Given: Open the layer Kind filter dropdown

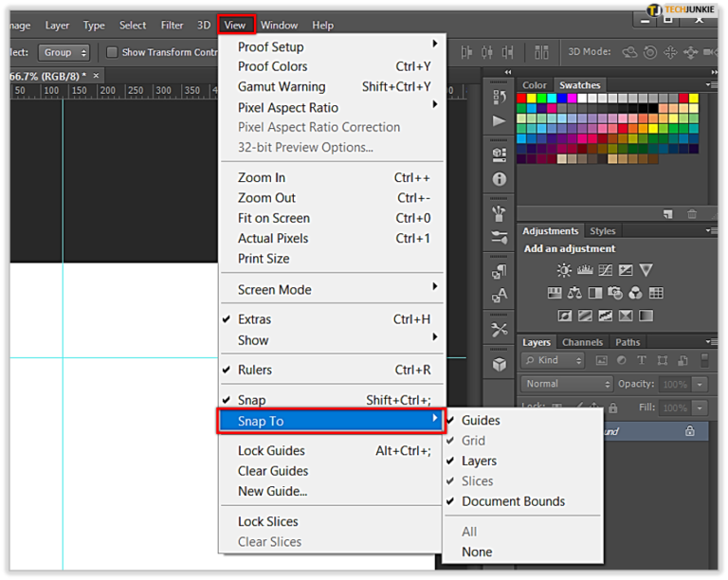Looking at the screenshot, I should point(553,360).
